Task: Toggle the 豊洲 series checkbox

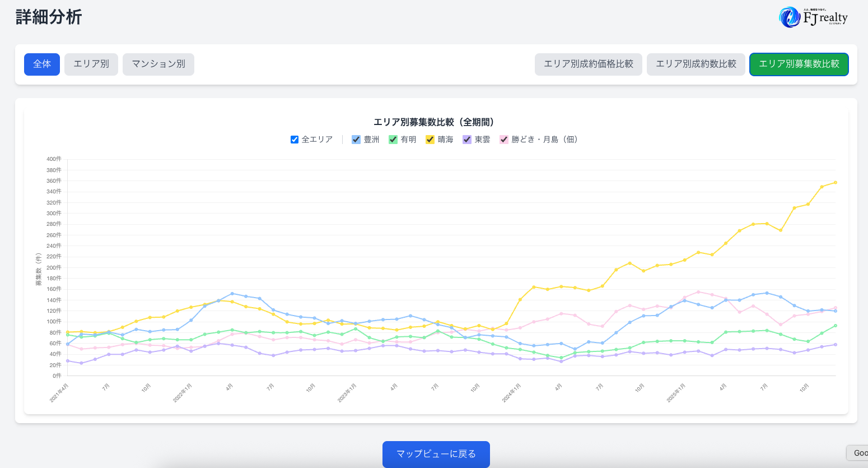Action: tap(356, 140)
